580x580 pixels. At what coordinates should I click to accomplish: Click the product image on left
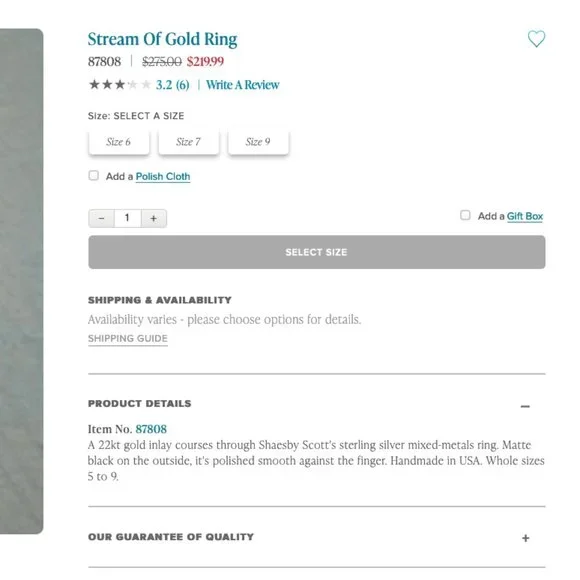pos(21,281)
